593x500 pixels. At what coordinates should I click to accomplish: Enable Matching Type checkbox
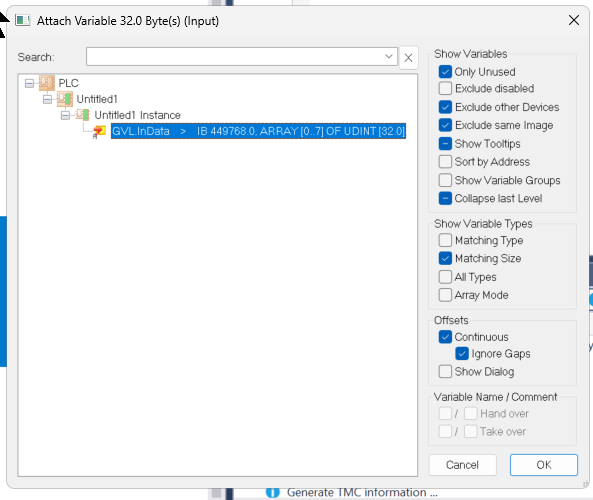[x=445, y=240]
